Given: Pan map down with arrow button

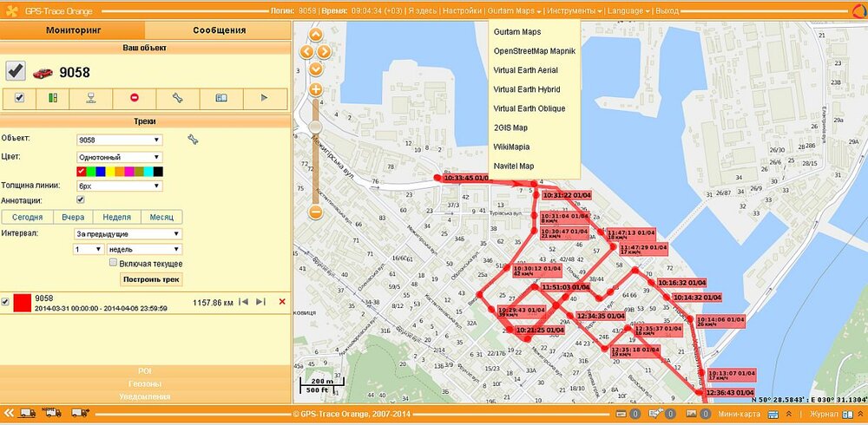Looking at the screenshot, I should click(x=316, y=69).
